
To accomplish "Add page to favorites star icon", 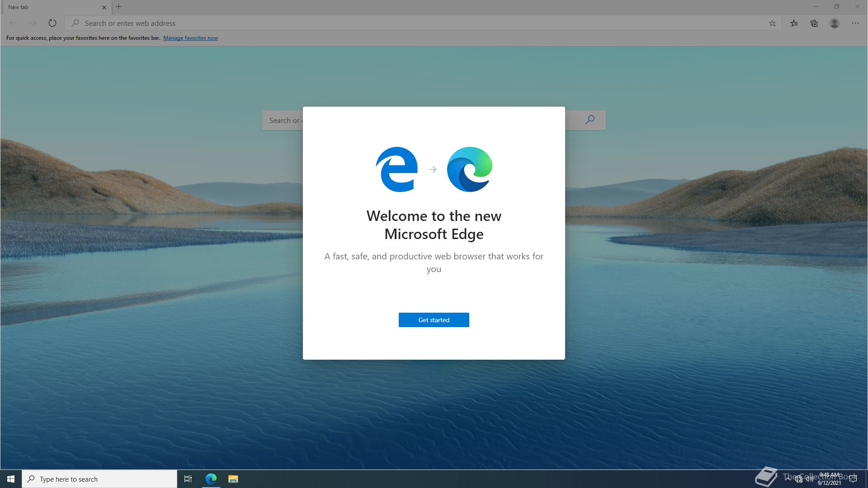I will pyautogui.click(x=772, y=23).
